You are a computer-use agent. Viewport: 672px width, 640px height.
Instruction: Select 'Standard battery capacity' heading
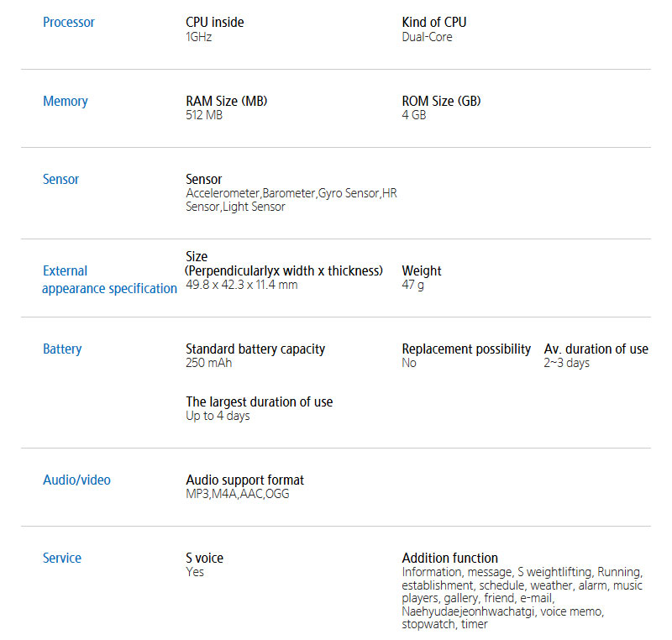coord(255,349)
